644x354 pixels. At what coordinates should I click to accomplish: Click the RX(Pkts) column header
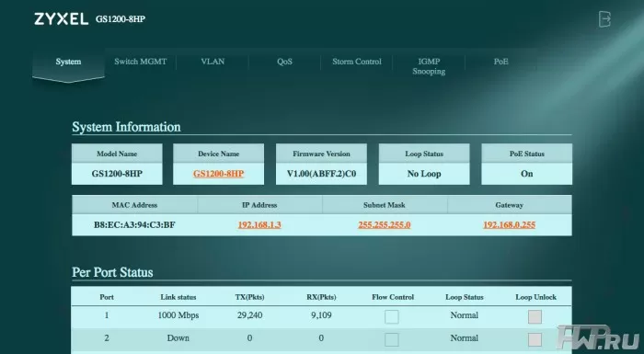[x=321, y=297]
